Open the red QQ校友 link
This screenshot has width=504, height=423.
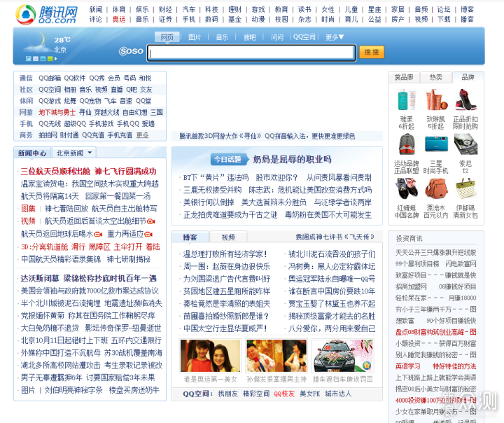[284, 394]
